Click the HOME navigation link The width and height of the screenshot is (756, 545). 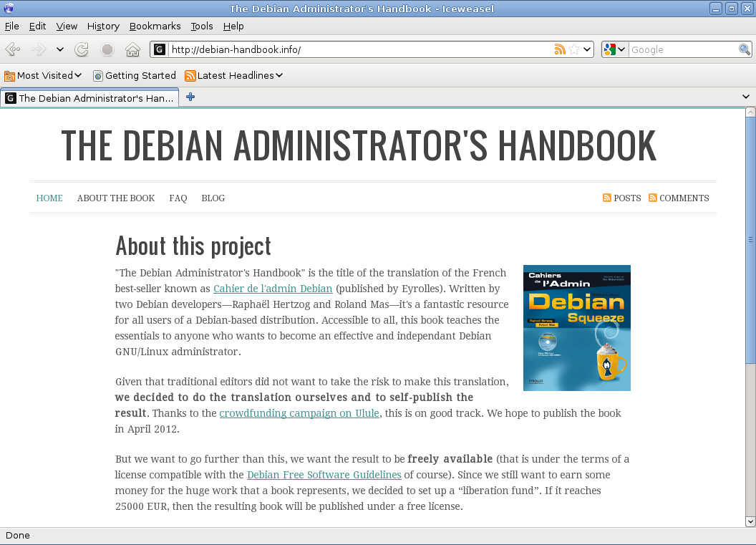pos(49,198)
